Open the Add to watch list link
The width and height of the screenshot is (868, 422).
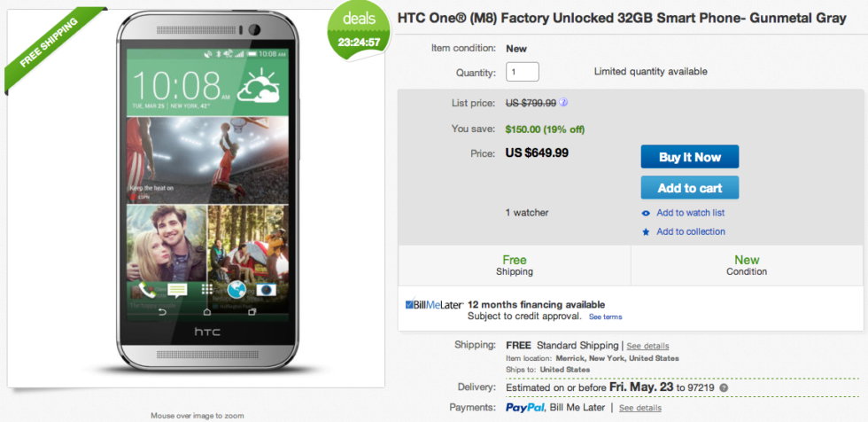(x=690, y=213)
